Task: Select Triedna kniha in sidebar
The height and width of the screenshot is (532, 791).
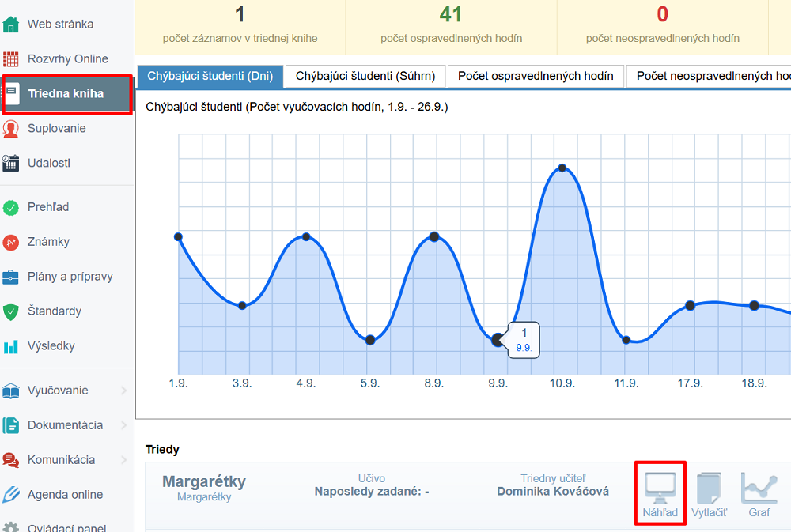Action: (66, 94)
